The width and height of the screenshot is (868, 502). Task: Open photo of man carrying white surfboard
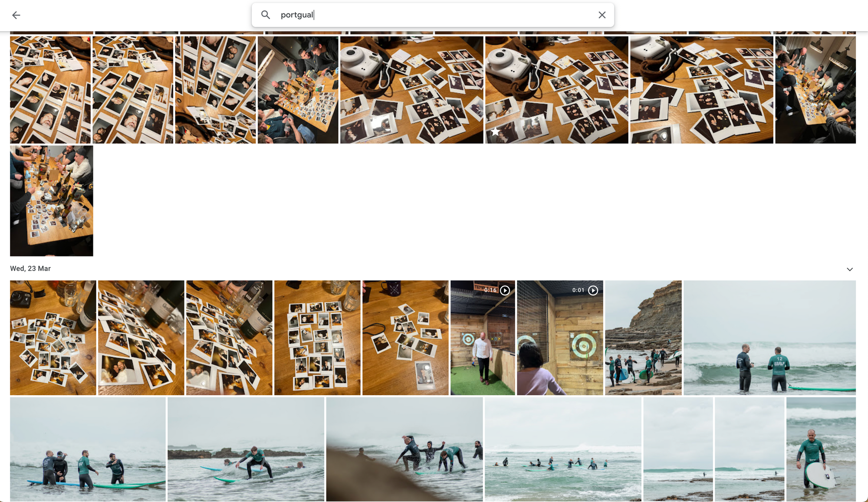tap(821, 449)
